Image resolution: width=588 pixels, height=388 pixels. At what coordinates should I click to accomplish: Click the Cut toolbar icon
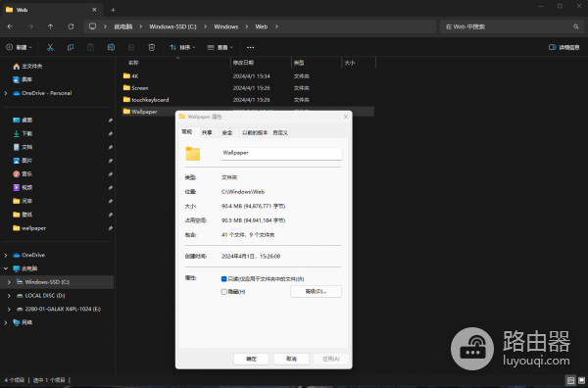[x=50, y=47]
